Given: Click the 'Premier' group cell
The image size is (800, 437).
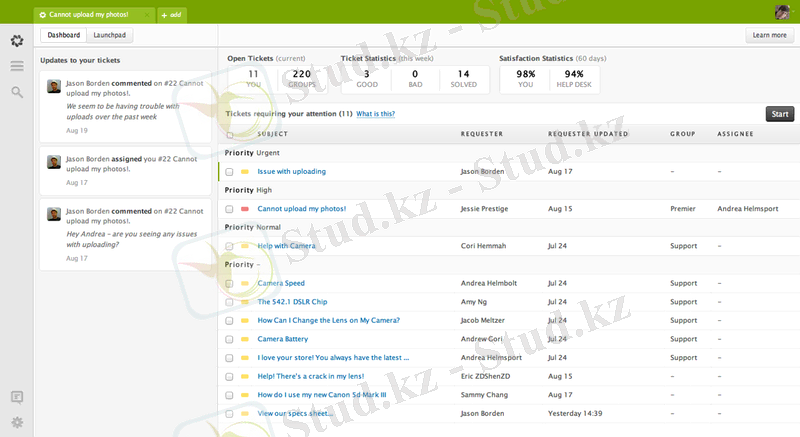Looking at the screenshot, I should click(683, 209).
